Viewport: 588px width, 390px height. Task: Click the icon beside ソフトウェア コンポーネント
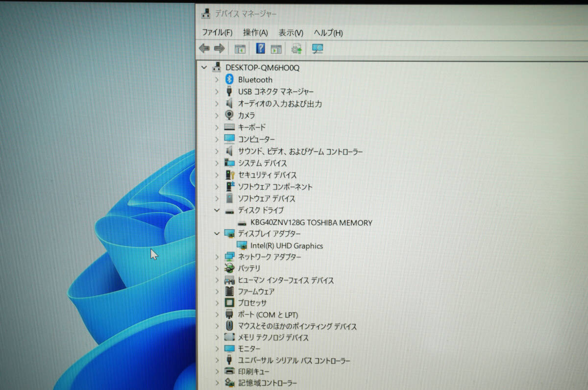click(229, 186)
